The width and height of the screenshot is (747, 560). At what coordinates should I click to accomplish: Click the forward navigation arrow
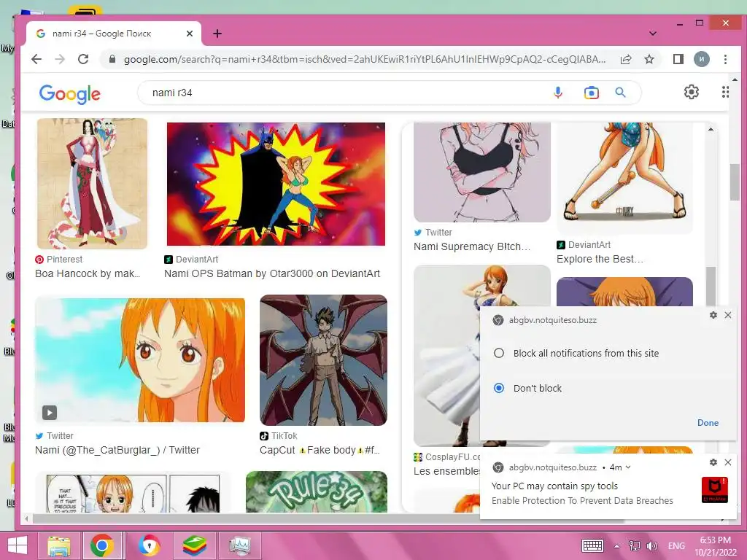[60, 59]
